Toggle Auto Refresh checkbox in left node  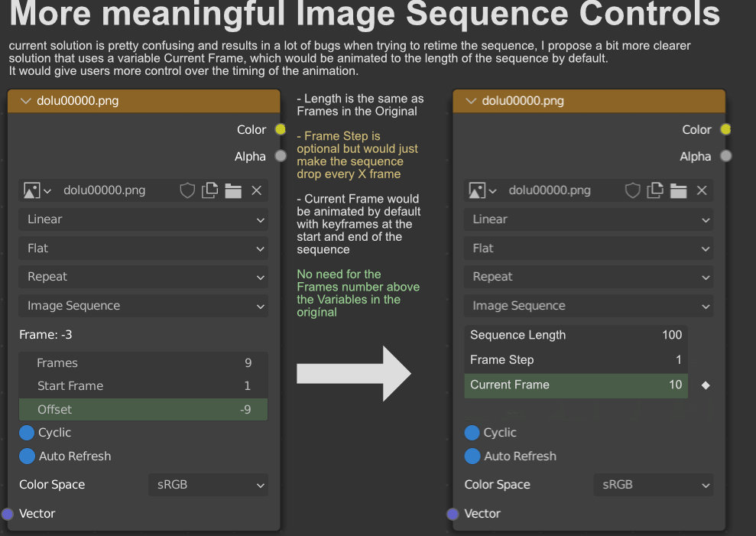[27, 456]
